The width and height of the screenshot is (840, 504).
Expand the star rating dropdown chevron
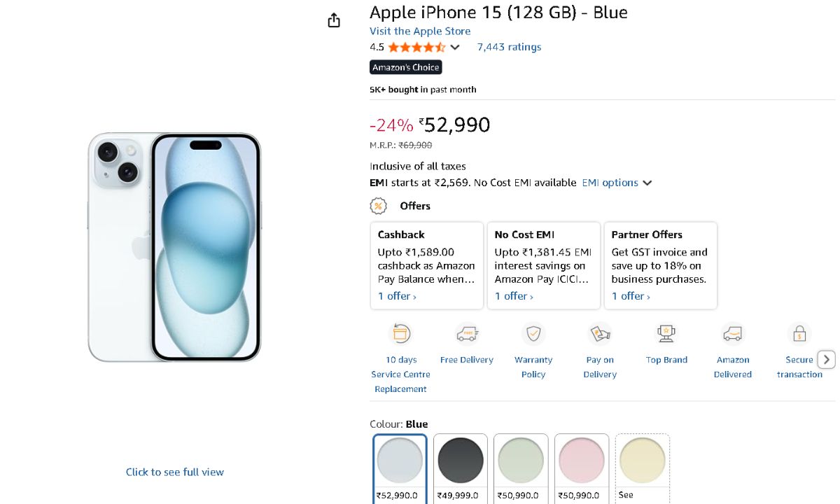point(455,48)
